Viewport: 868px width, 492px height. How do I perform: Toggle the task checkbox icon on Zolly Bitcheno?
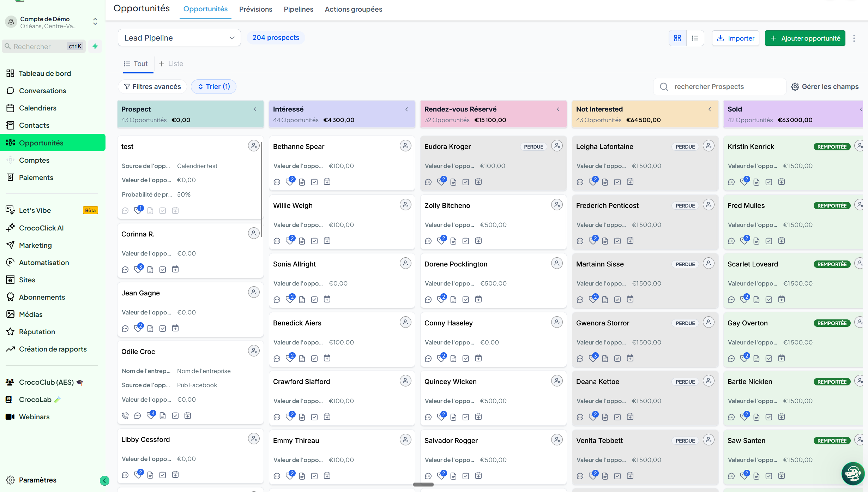click(466, 241)
